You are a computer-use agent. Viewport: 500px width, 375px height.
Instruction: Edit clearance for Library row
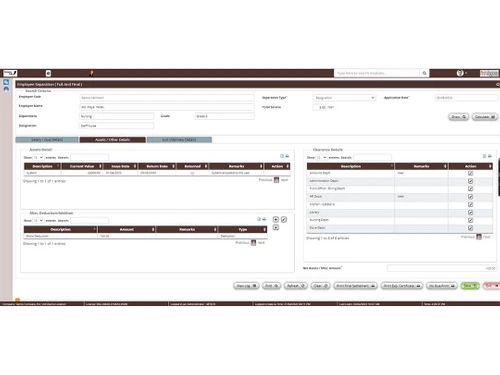pos(470,212)
